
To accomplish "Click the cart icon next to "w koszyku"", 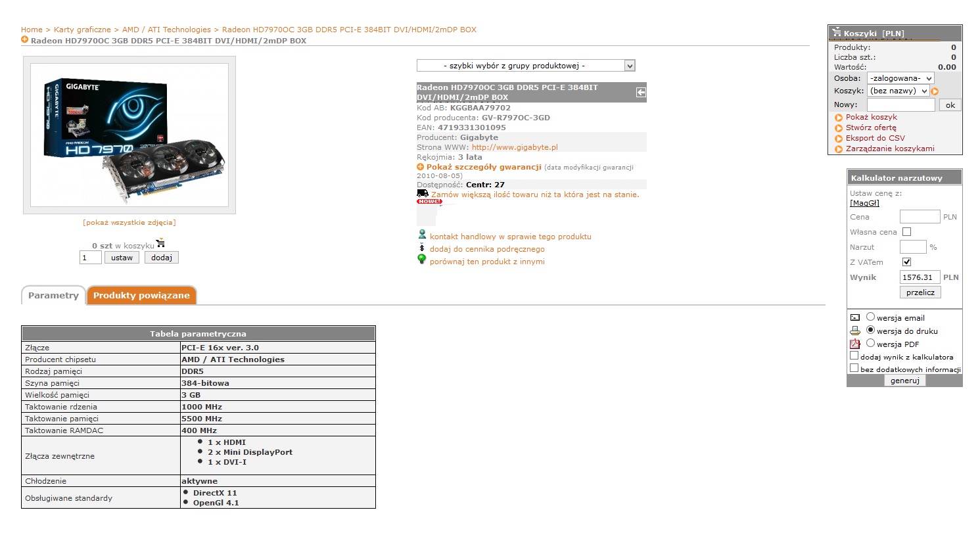I will (x=160, y=243).
